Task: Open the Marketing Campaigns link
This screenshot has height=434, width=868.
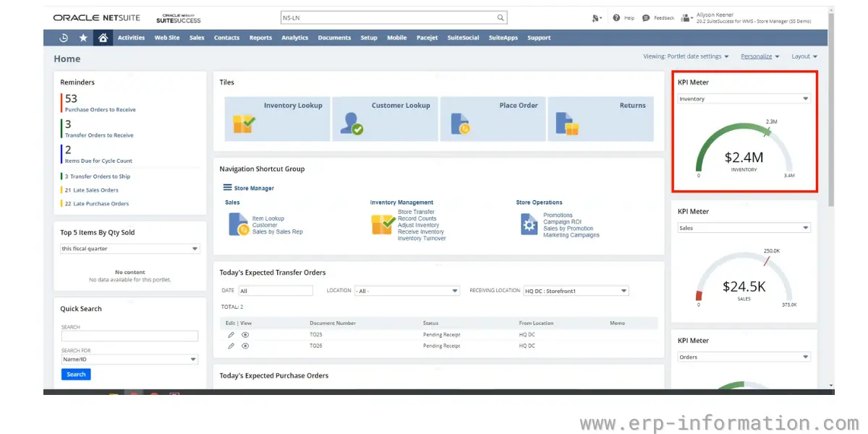Action: coord(571,235)
